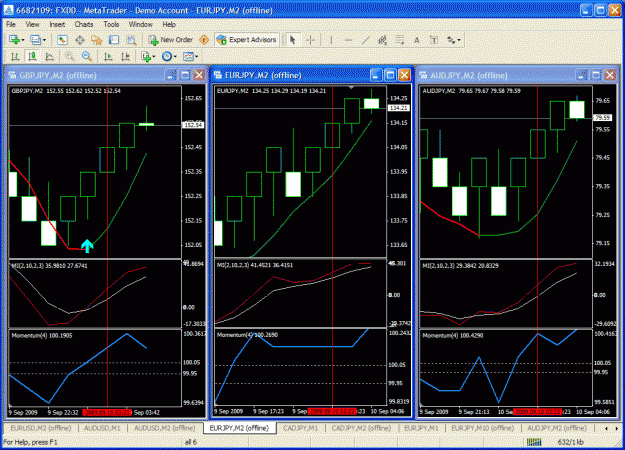Open the Market Watch panel icon

62,40
